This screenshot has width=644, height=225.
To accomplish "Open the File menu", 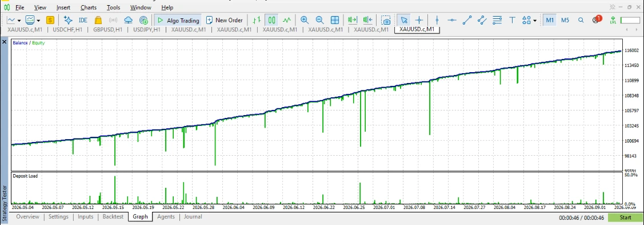I will [x=19, y=7].
